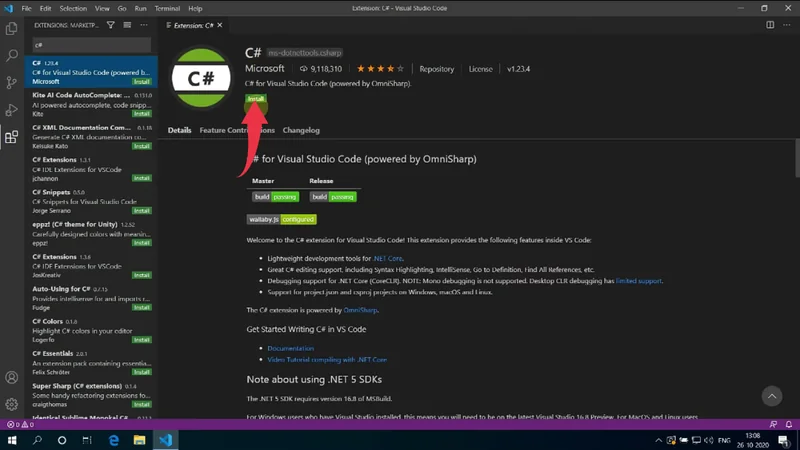Open the extensions panel more actions menu
The width and height of the screenshot is (800, 450).
pos(144,25)
